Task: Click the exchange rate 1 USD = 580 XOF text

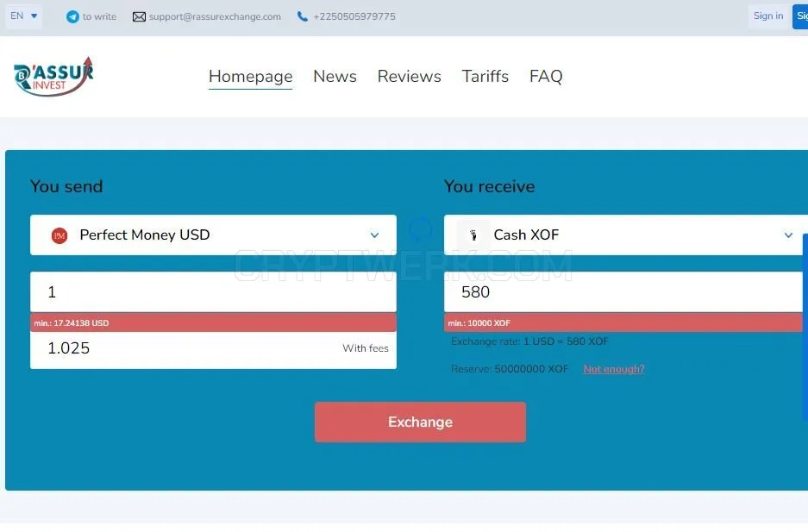Action: pos(529,341)
